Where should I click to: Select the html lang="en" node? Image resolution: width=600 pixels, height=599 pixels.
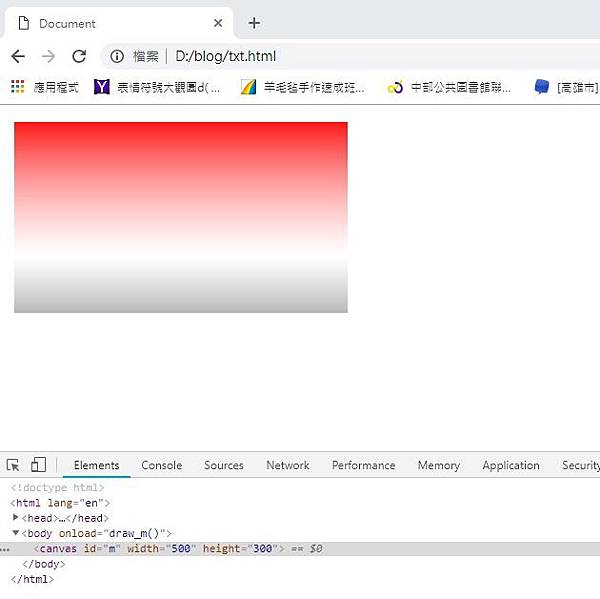click(x=60, y=503)
